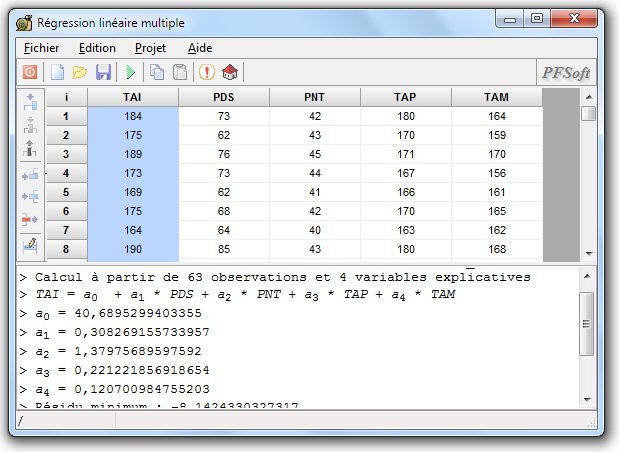Open the Projet menu

point(151,47)
